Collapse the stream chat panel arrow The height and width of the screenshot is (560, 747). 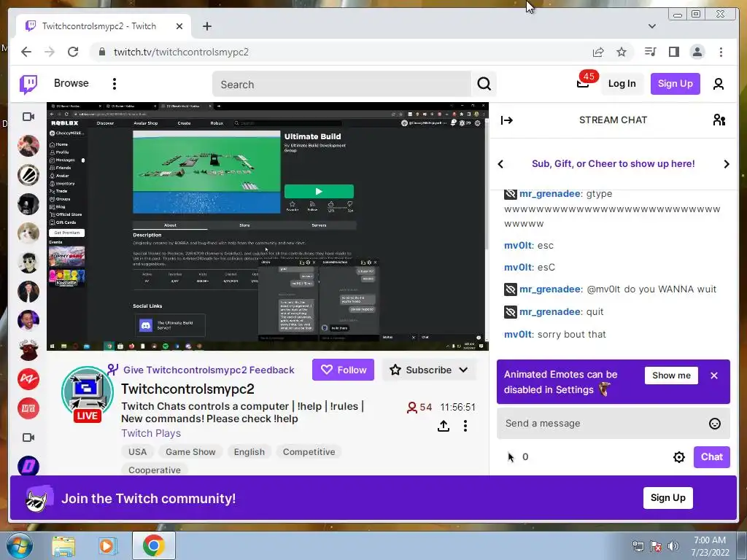tap(506, 120)
